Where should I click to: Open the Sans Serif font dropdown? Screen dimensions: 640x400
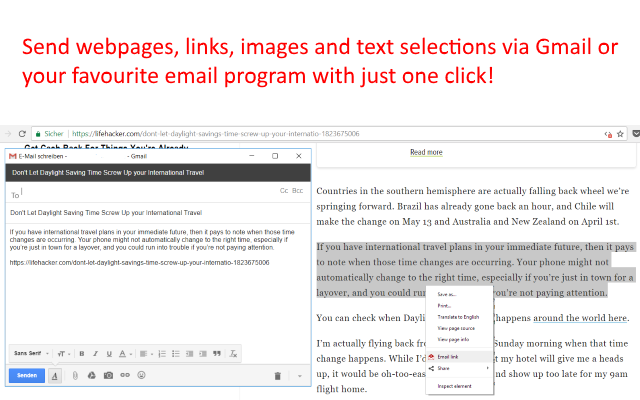[x=31, y=353]
